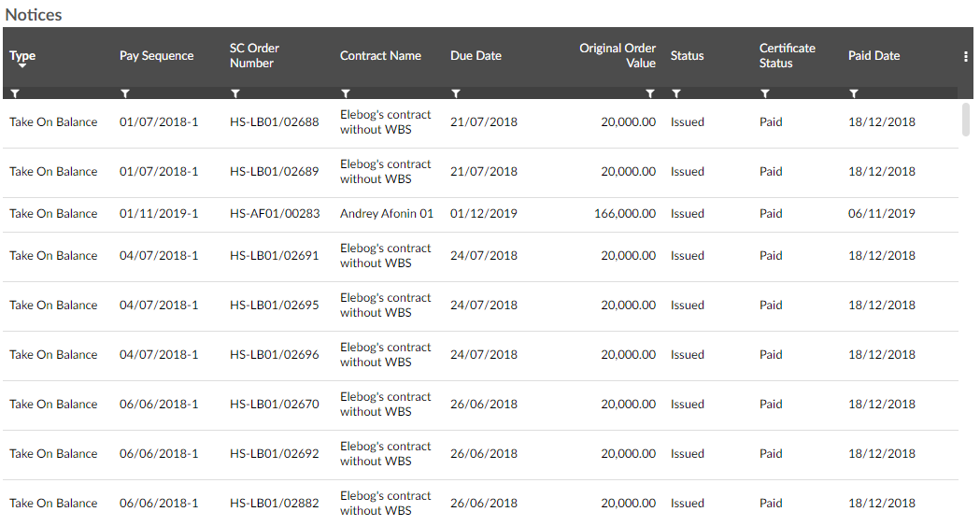
Task: Click the Status column filter icon
Action: point(676,93)
